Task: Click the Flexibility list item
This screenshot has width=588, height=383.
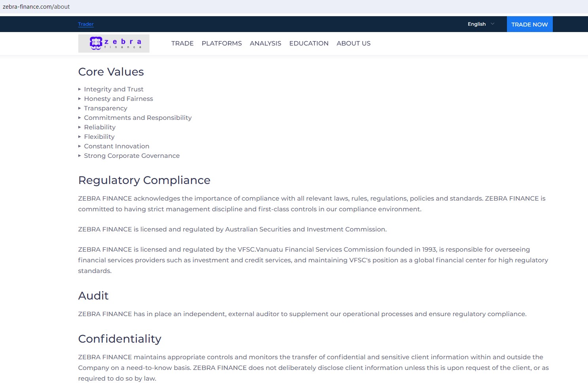Action: click(x=99, y=137)
